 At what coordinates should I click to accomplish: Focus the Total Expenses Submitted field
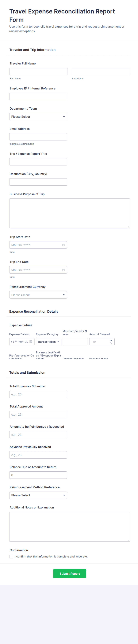pos(38,394)
